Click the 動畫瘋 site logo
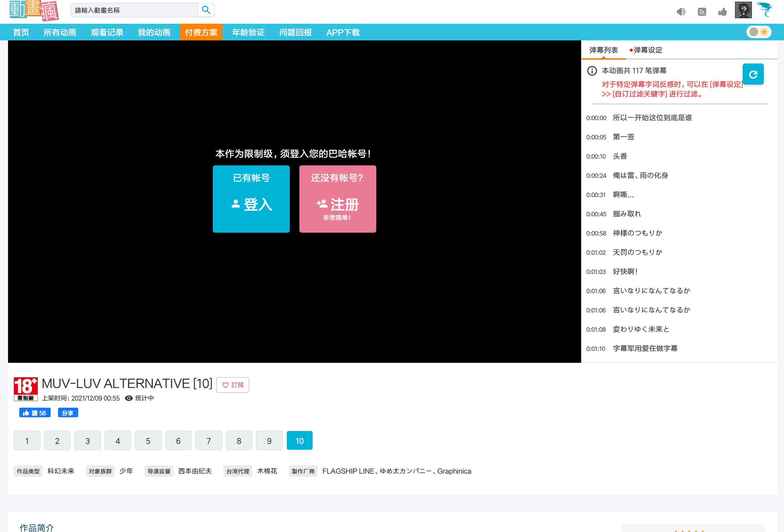 click(34, 11)
